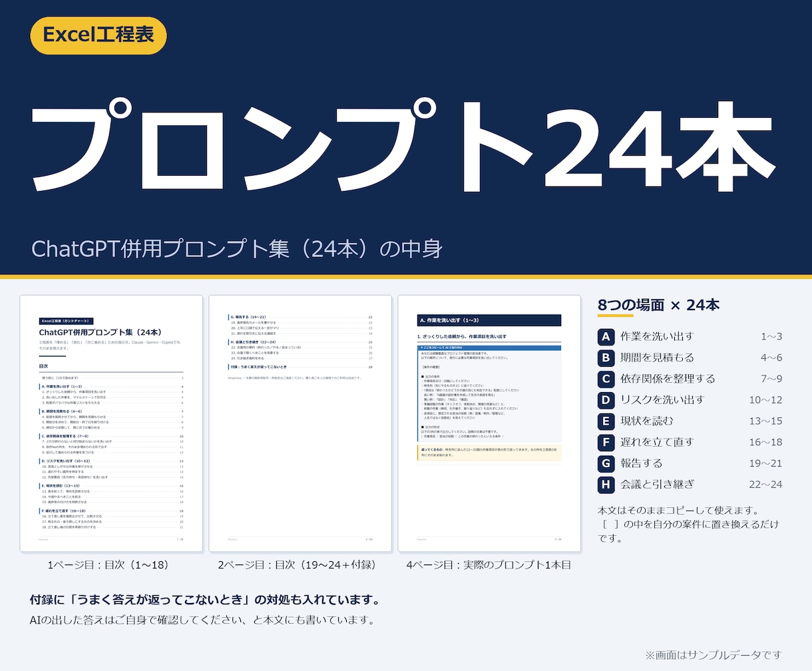
Task: Click the letter C badge icon
Action: pos(606,379)
